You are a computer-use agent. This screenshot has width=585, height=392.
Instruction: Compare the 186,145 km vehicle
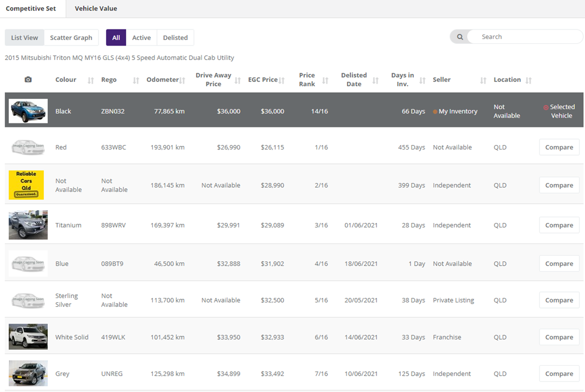(x=559, y=185)
